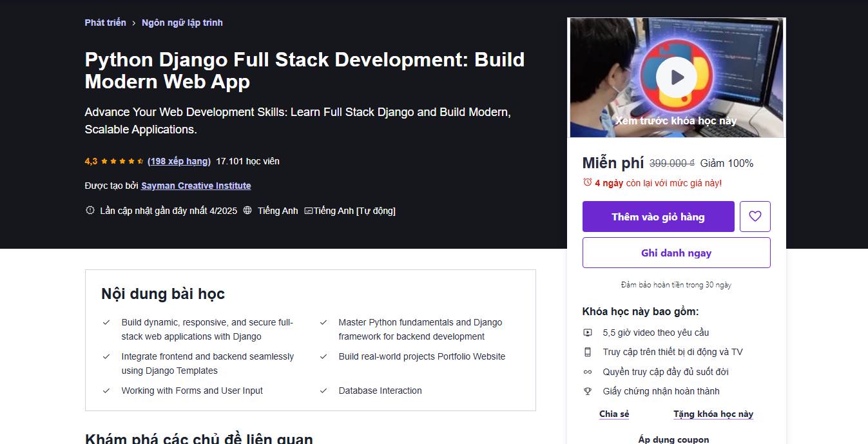868x444 pixels.
Task: Click Lần cập nhật gần đây nhất 4/2025 text
Action: click(169, 211)
